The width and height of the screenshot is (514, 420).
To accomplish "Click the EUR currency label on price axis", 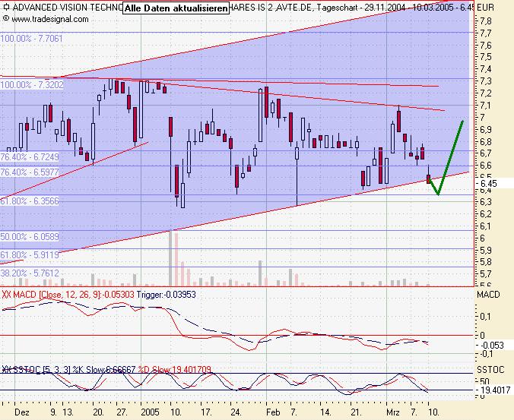I will pos(485,7).
